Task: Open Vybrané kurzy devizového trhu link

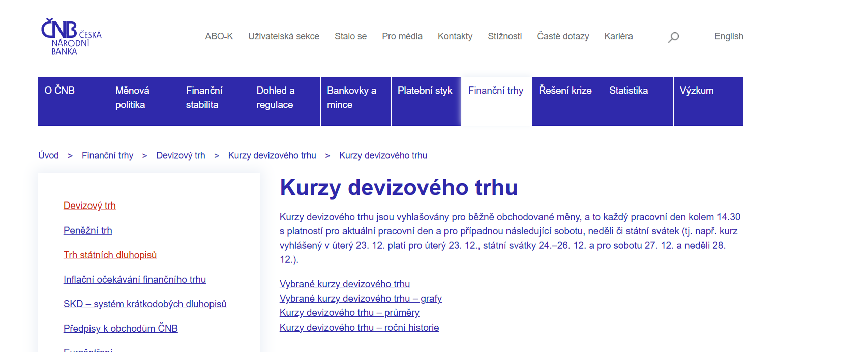Action: click(345, 284)
